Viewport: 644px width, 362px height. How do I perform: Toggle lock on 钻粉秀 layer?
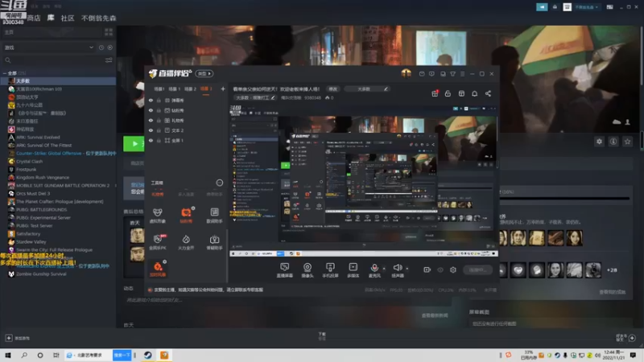(159, 110)
